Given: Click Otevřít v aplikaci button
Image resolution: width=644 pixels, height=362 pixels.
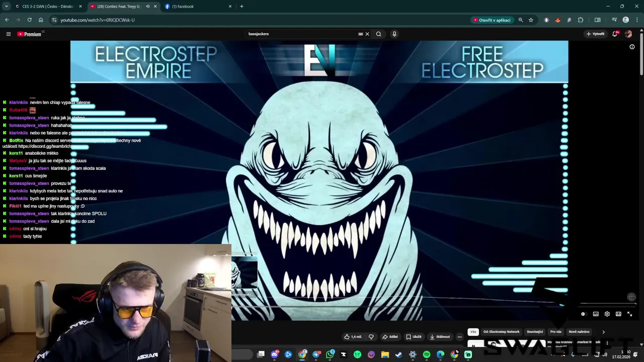Looking at the screenshot, I should click(492, 20).
